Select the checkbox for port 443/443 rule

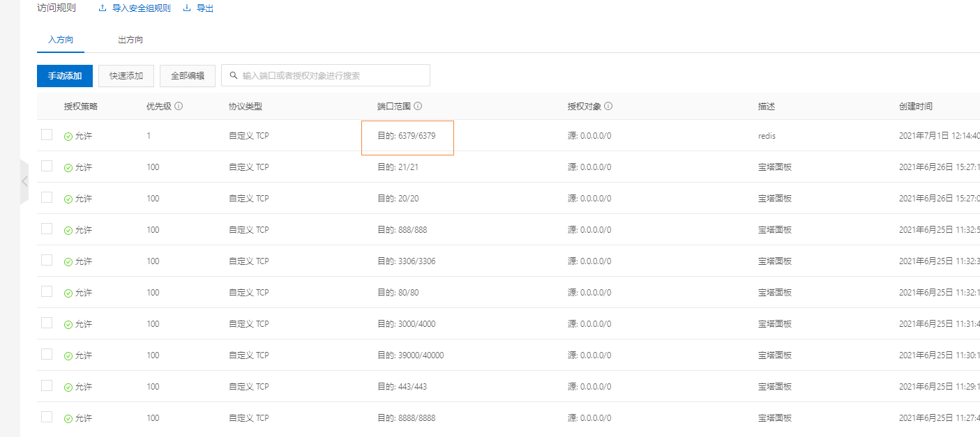tap(47, 385)
